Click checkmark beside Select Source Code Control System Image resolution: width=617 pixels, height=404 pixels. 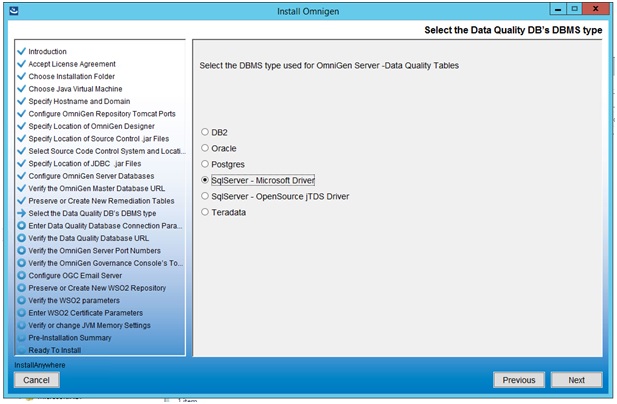pyautogui.click(x=21, y=151)
